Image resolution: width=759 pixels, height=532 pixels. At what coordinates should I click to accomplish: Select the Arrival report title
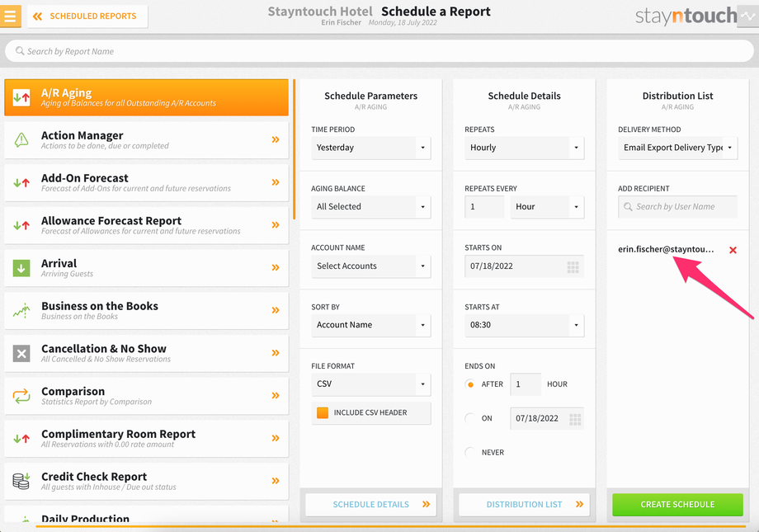click(x=59, y=263)
